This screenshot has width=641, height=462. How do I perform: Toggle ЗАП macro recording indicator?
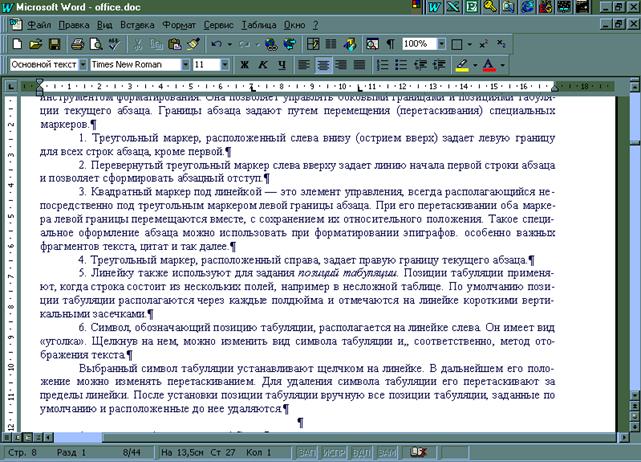click(307, 452)
